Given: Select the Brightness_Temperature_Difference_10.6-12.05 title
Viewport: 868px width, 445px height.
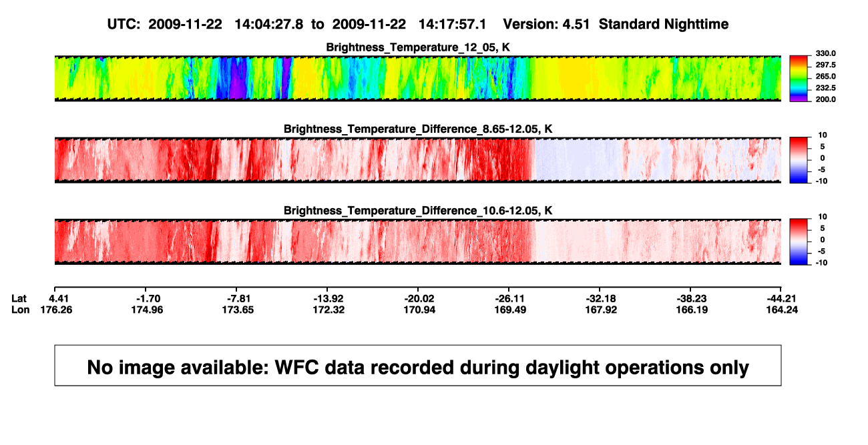Looking at the screenshot, I should point(418,210).
